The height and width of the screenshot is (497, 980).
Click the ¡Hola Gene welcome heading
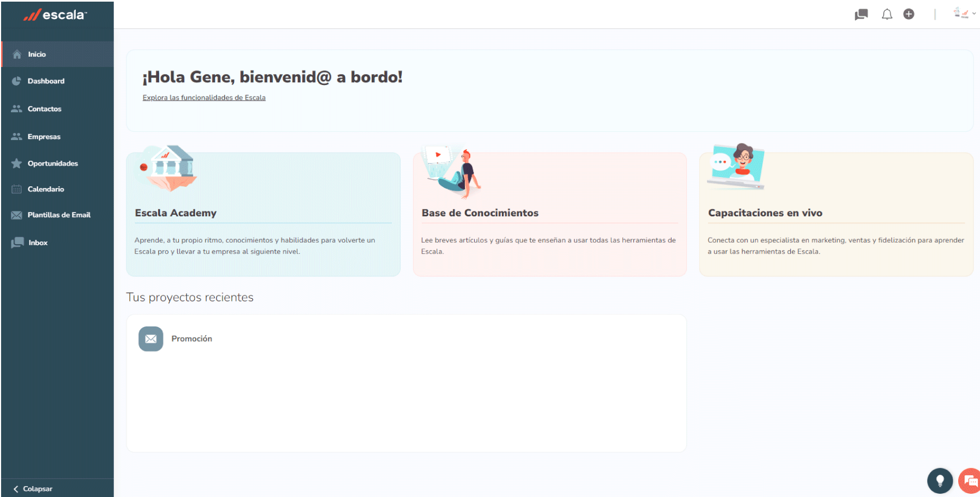click(273, 77)
